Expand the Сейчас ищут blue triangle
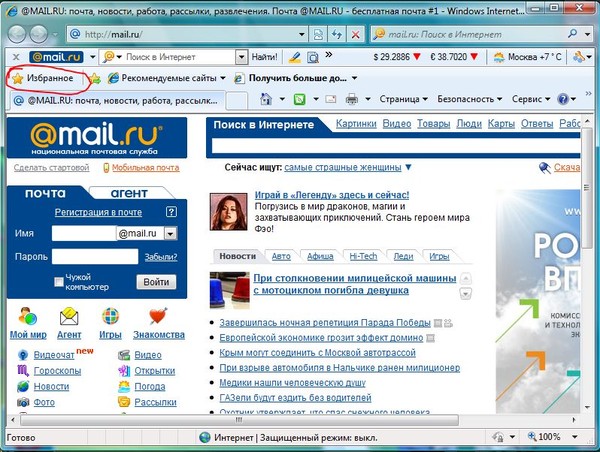The width and height of the screenshot is (600, 452). [408, 167]
